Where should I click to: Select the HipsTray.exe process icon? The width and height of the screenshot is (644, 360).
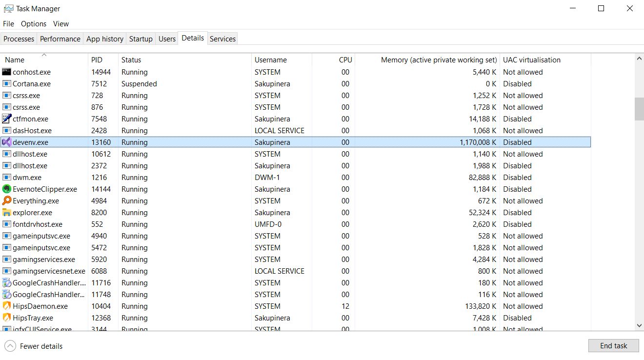6,318
